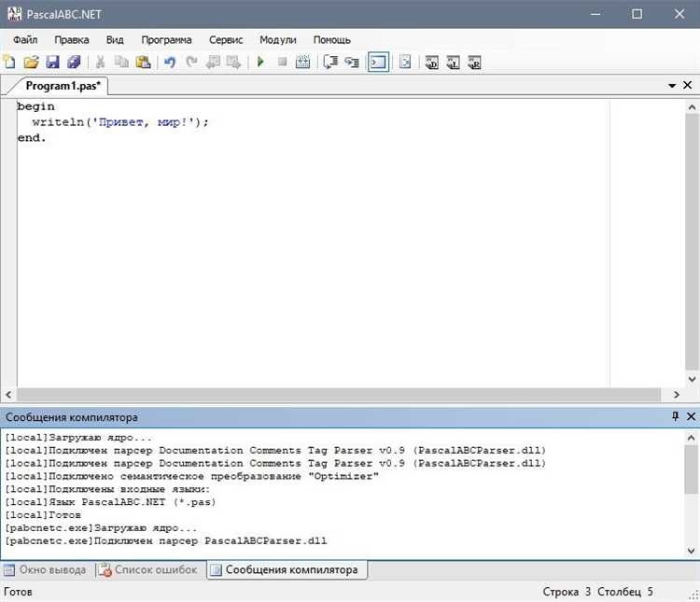
Task: Toggle pin on compiler messages panel
Action: 675,416
